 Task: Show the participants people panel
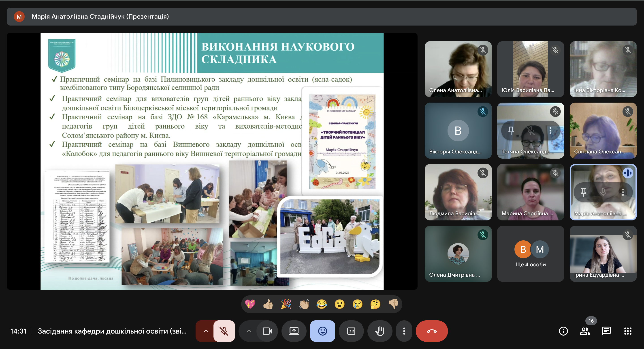click(x=584, y=331)
